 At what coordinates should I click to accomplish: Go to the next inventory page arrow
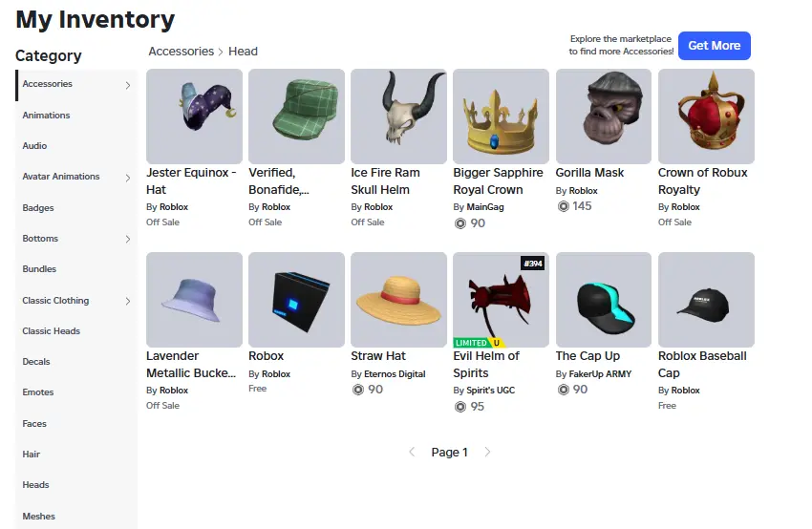[x=487, y=452]
